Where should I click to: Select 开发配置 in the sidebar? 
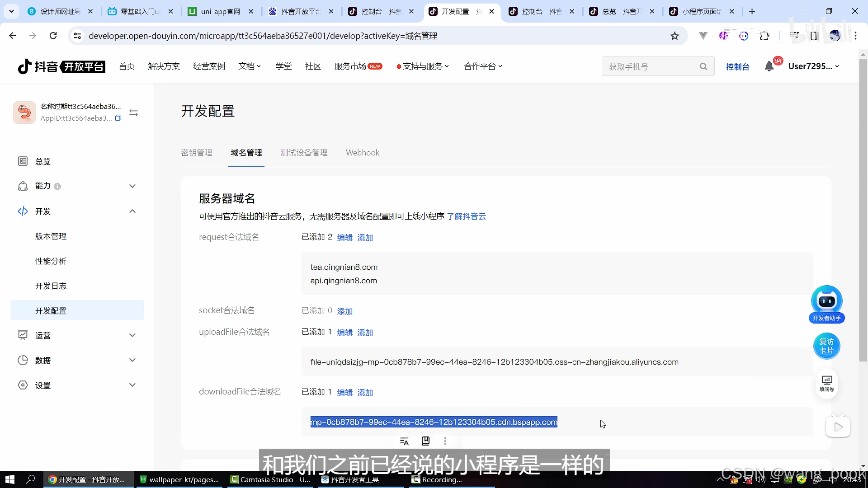click(77, 310)
